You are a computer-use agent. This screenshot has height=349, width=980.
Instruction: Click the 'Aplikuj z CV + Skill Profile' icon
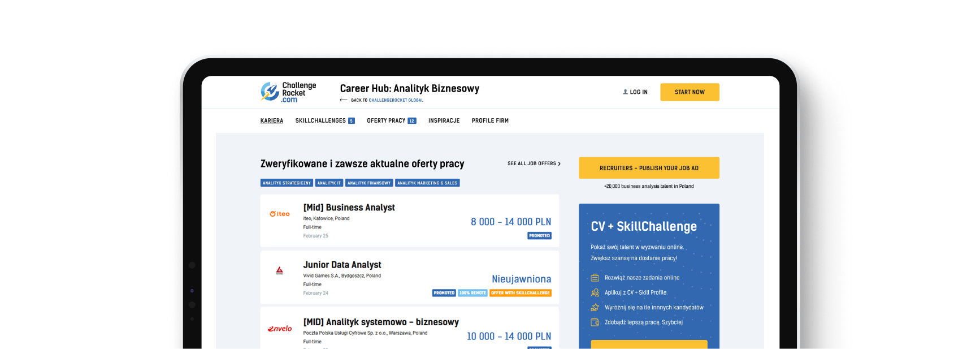tap(595, 292)
